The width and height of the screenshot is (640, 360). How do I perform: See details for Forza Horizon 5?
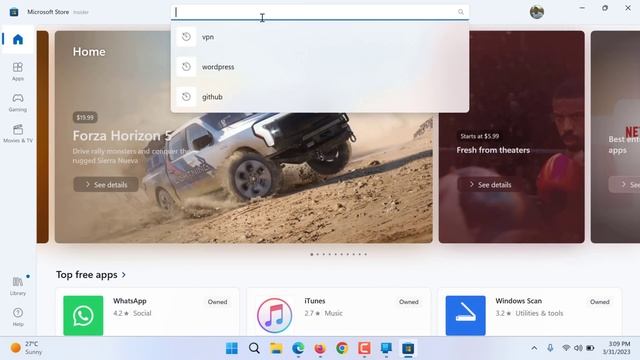point(106,184)
